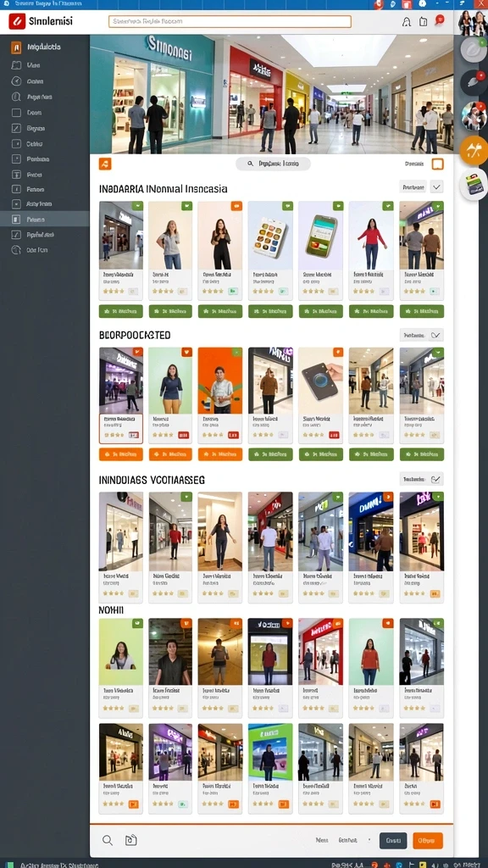Image resolution: width=488 pixels, height=868 pixels.
Task: Open the woman on lime background thumbnail
Action: click(120, 652)
